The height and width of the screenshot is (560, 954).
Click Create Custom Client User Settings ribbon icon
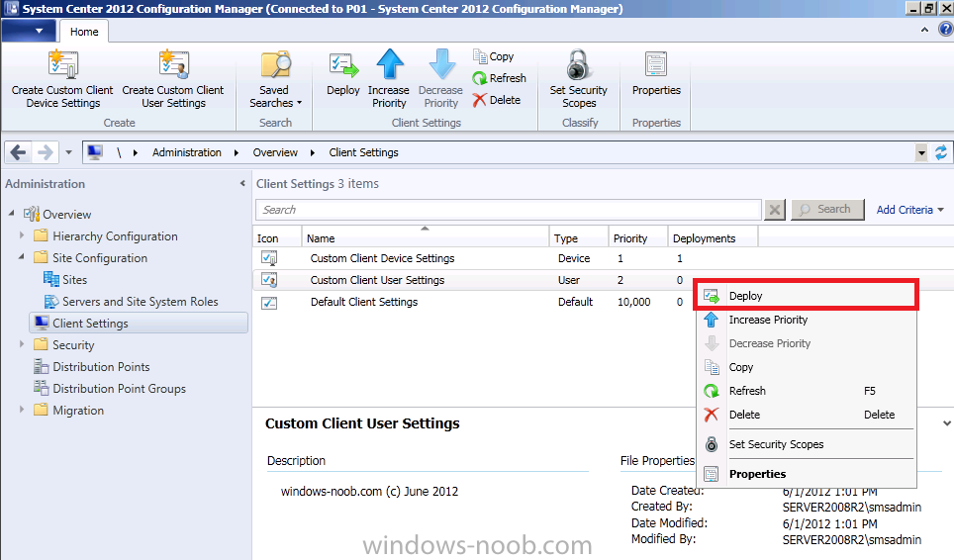coord(173,65)
